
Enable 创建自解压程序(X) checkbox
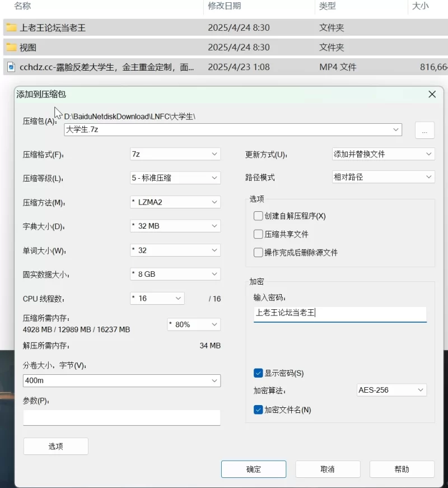258,216
